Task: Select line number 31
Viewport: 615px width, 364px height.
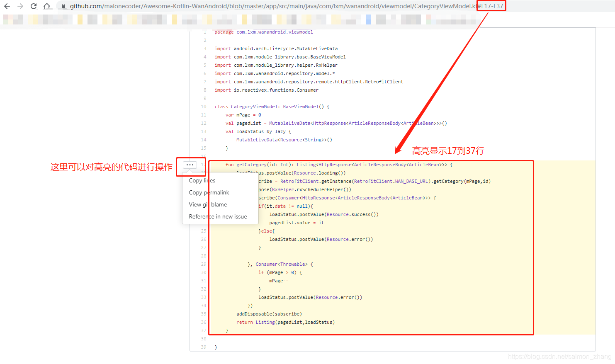Action: [x=204, y=281]
